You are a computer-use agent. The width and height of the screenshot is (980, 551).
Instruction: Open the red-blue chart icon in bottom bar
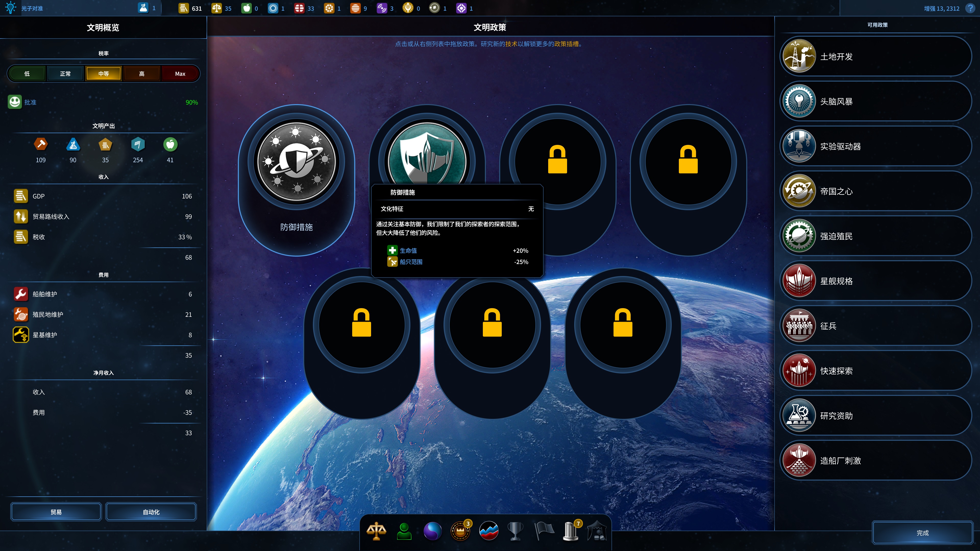489,531
